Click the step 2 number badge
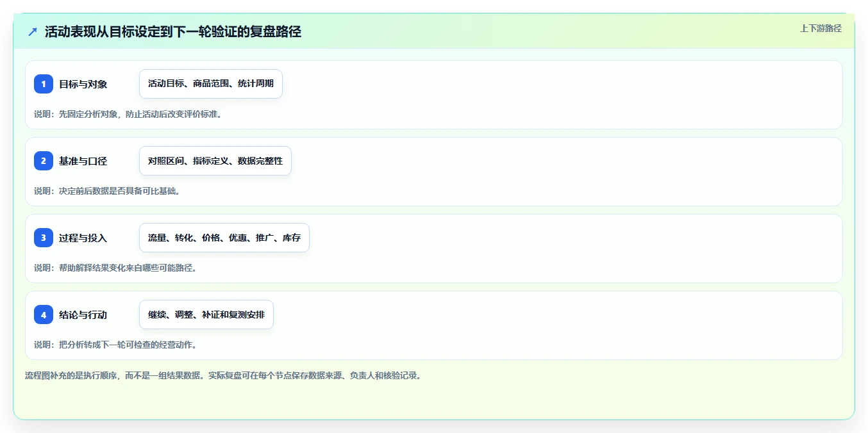The height and width of the screenshot is (433, 868). (x=44, y=161)
